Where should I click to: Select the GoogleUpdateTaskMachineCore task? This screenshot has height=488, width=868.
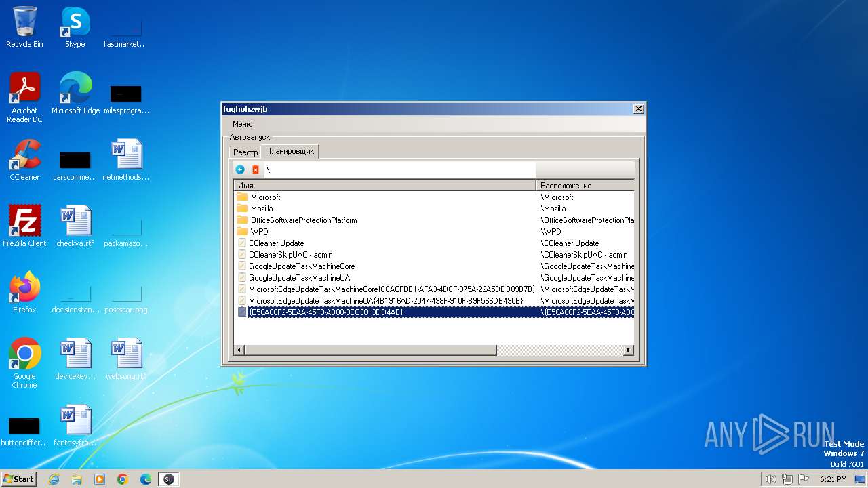[x=434, y=266]
